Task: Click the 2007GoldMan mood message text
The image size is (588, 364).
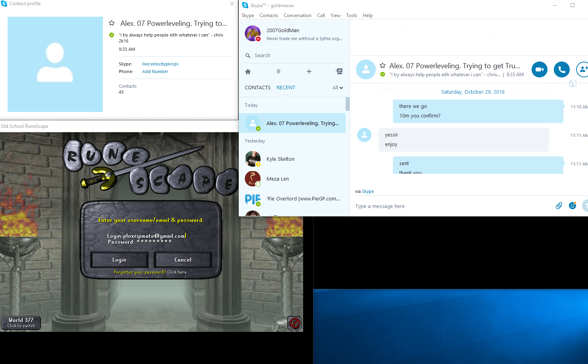Action: [304, 39]
